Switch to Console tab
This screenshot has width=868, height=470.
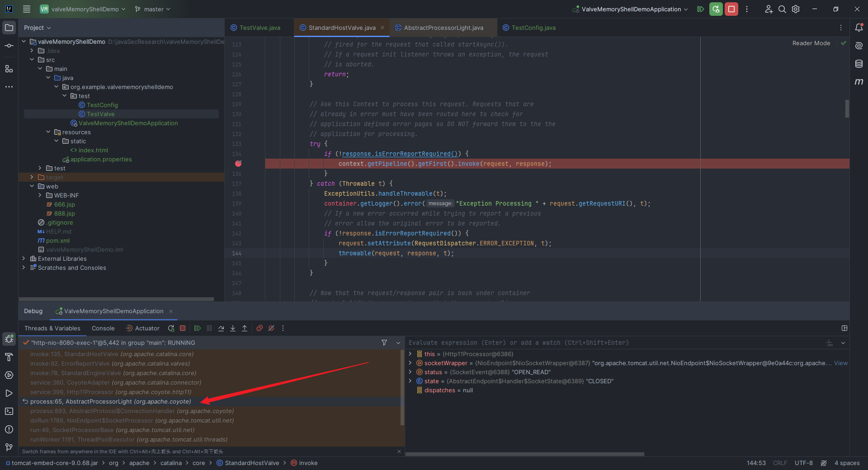point(103,329)
